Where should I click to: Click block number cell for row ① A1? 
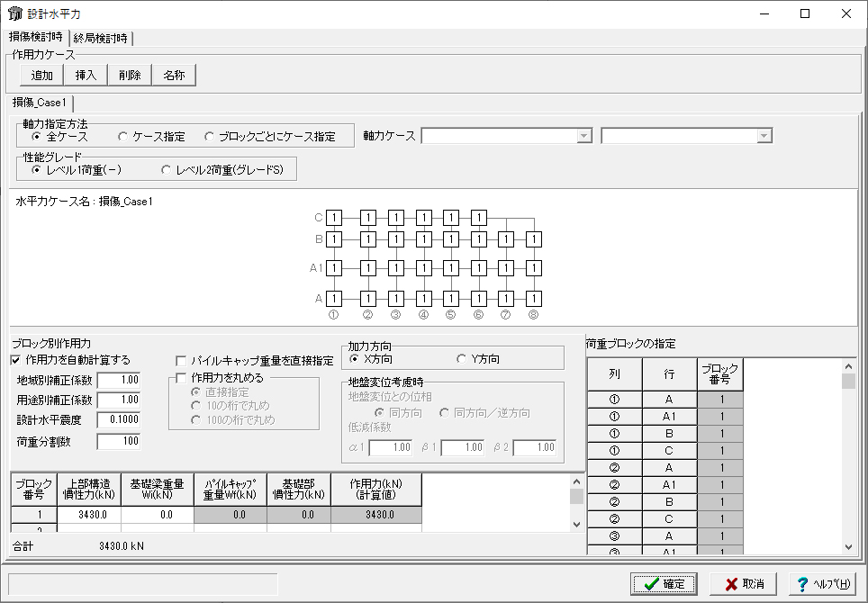click(720, 417)
